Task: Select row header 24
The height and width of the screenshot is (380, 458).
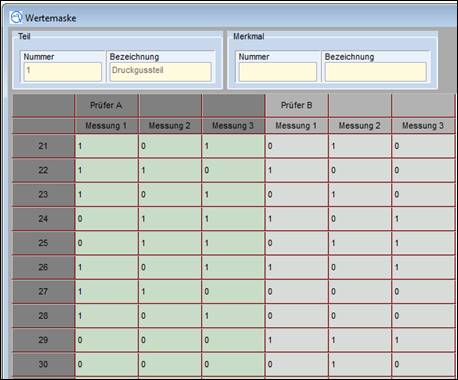Action: pyautogui.click(x=44, y=219)
